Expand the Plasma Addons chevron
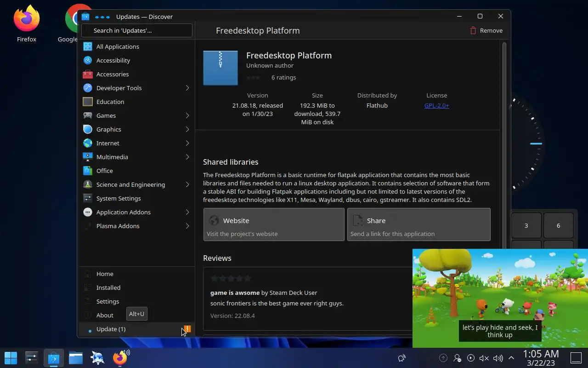This screenshot has width=588, height=368. tap(187, 226)
